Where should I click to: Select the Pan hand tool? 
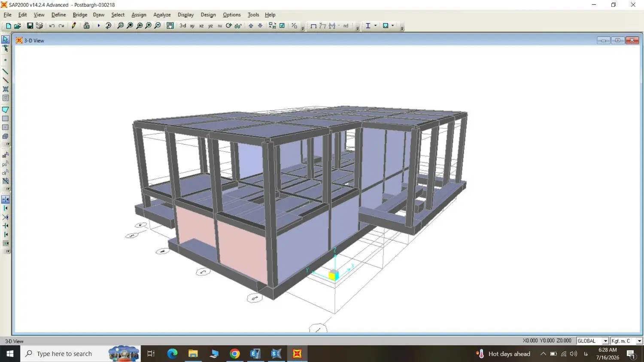click(x=170, y=26)
